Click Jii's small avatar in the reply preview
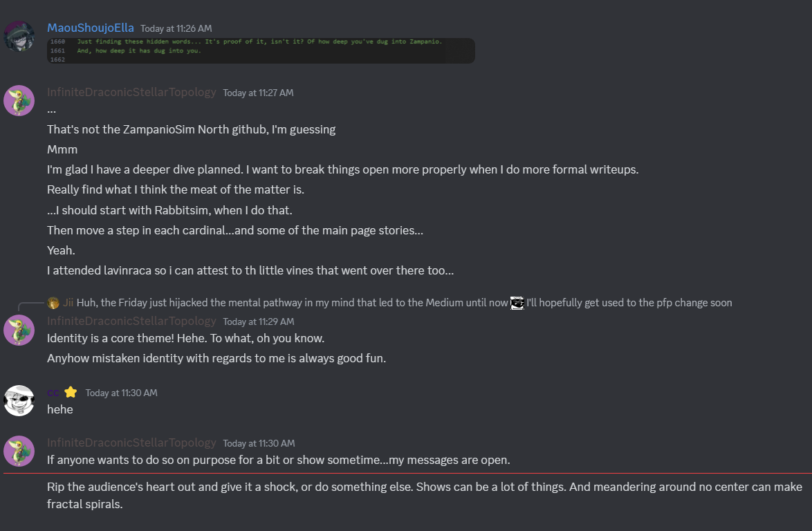 [53, 303]
